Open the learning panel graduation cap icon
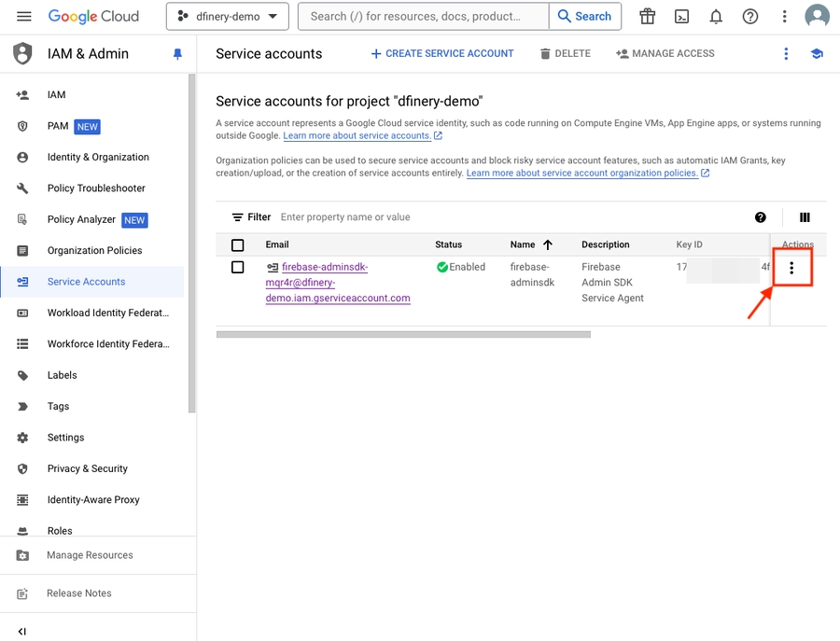 [x=817, y=54]
